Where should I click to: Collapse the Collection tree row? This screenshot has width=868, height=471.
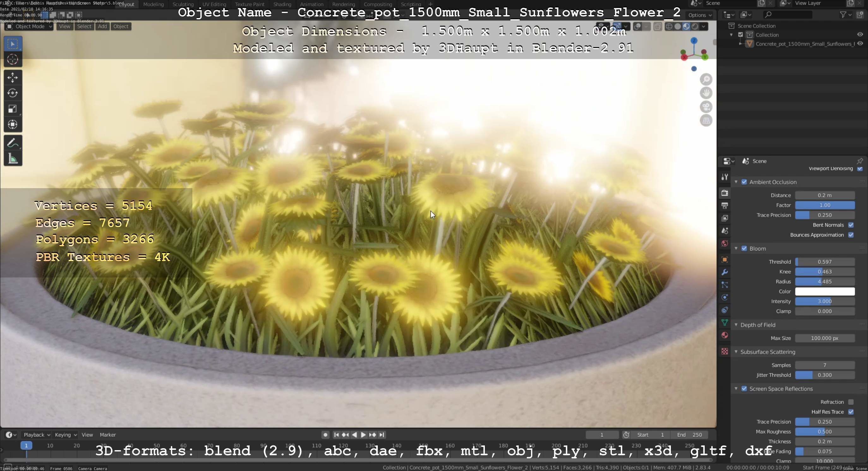pyautogui.click(x=731, y=35)
